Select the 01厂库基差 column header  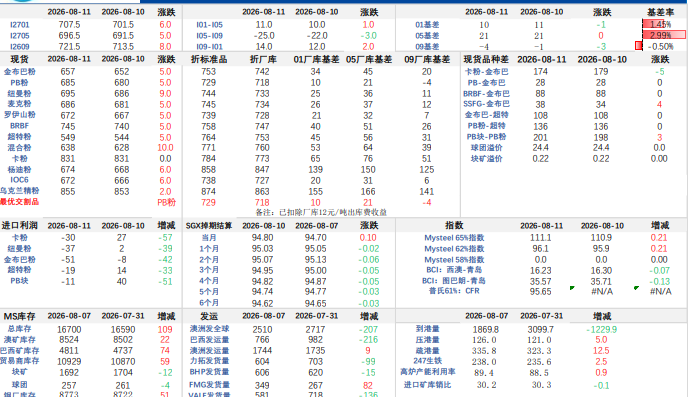click(316, 59)
